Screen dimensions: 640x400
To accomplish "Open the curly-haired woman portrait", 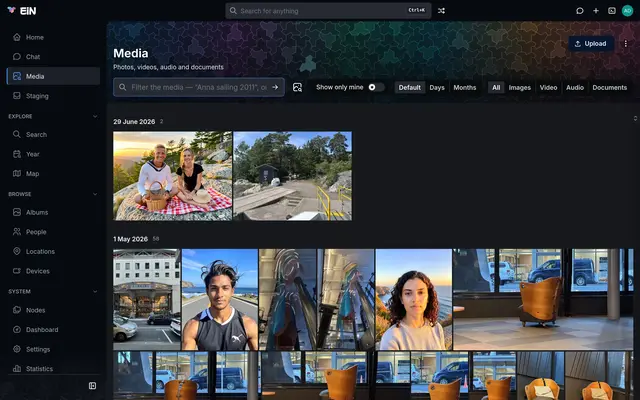I will 414,300.
